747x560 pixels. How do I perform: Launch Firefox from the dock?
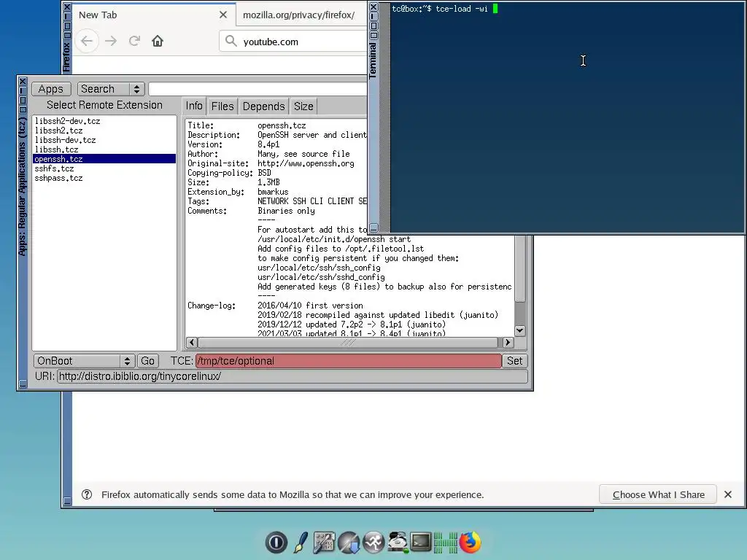[x=471, y=542]
